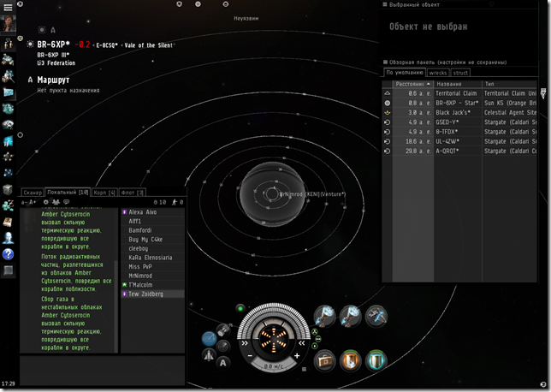Increase chat font size with A+
Viewport: 551px width, 392px height.
coord(33,202)
